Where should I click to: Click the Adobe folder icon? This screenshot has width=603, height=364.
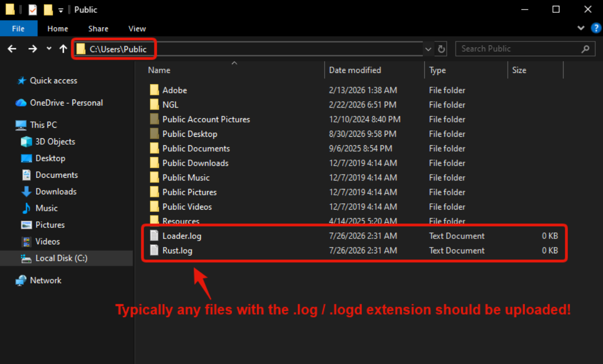pyautogui.click(x=154, y=90)
